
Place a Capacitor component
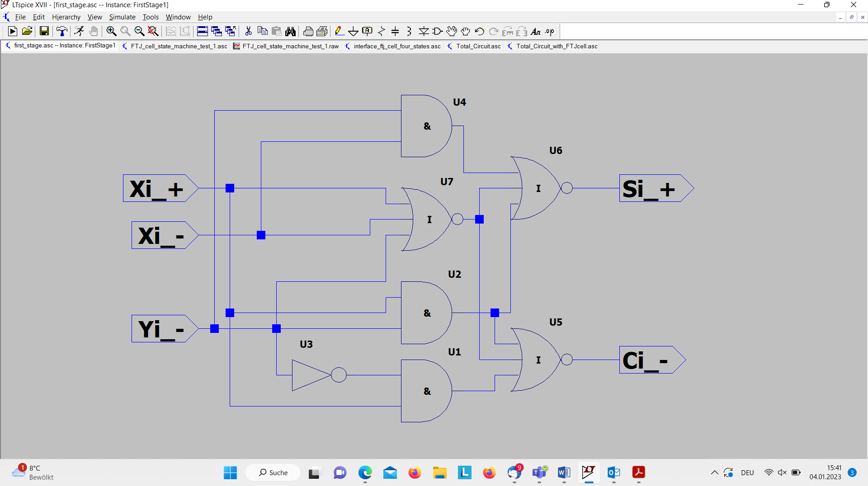(x=395, y=31)
